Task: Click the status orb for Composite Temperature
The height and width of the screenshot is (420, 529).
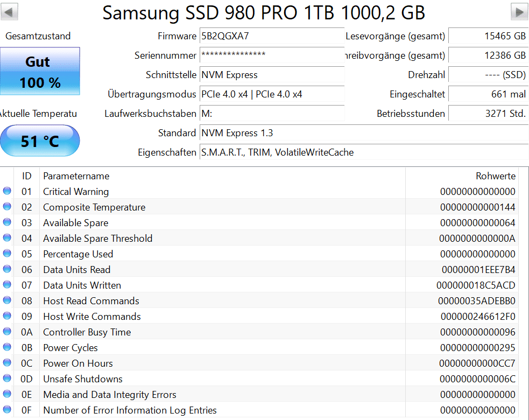Action: click(7, 206)
